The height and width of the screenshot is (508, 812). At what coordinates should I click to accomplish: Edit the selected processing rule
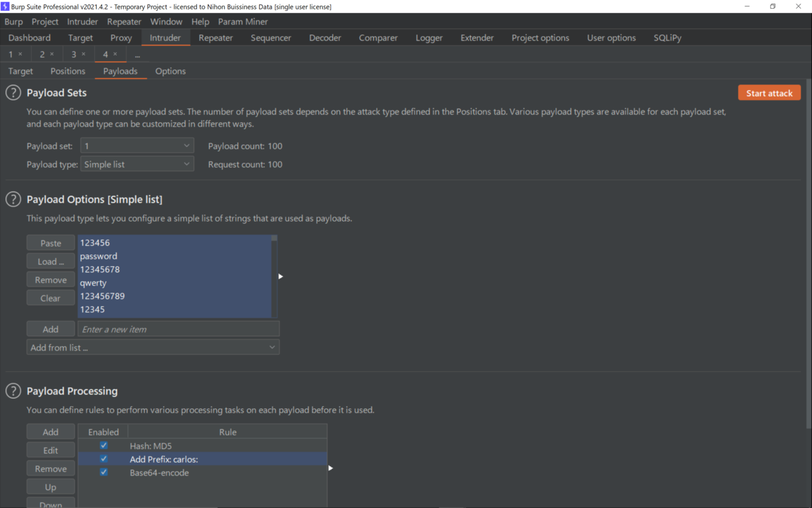51,450
